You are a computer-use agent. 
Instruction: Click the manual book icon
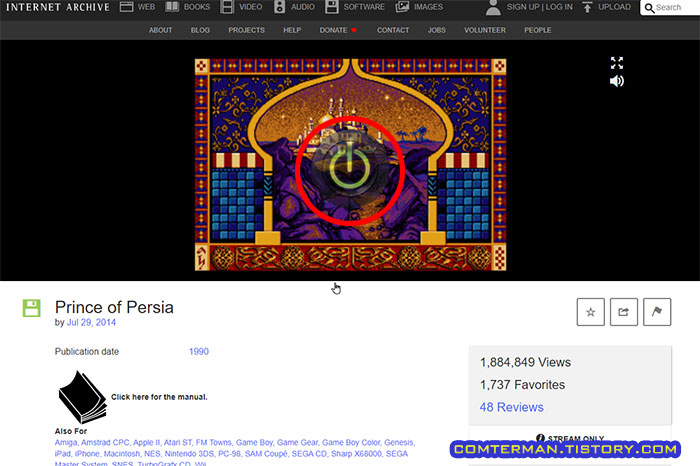click(x=82, y=397)
